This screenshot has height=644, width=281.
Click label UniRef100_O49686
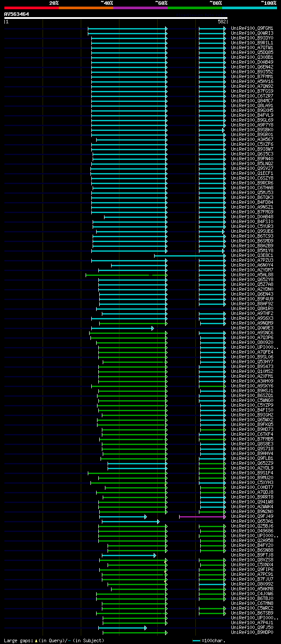pos(252,531)
